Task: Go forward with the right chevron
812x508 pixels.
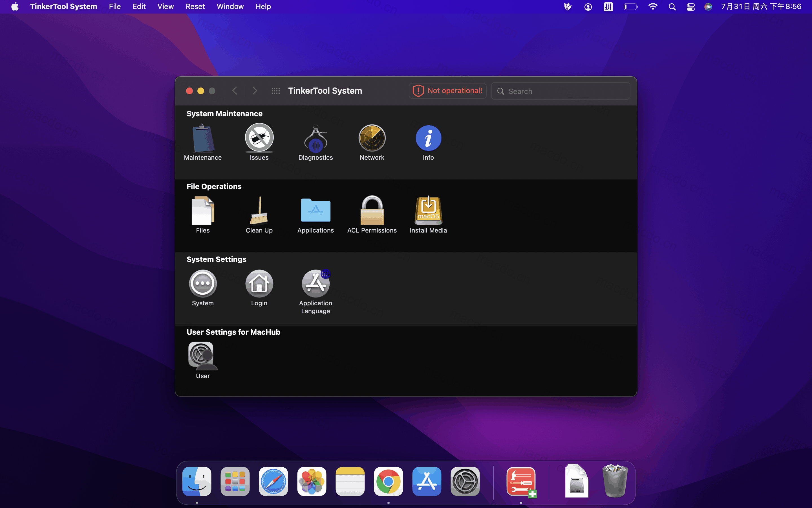Action: (255, 91)
